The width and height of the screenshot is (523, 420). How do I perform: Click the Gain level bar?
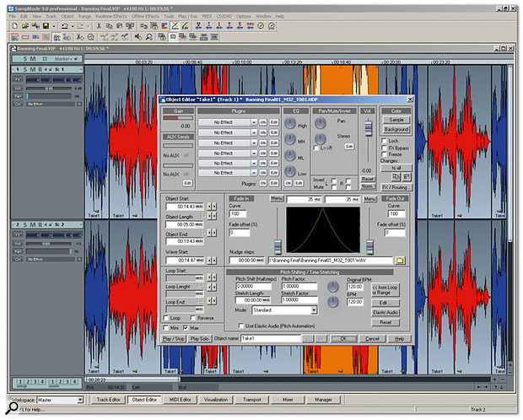pyautogui.click(x=178, y=118)
